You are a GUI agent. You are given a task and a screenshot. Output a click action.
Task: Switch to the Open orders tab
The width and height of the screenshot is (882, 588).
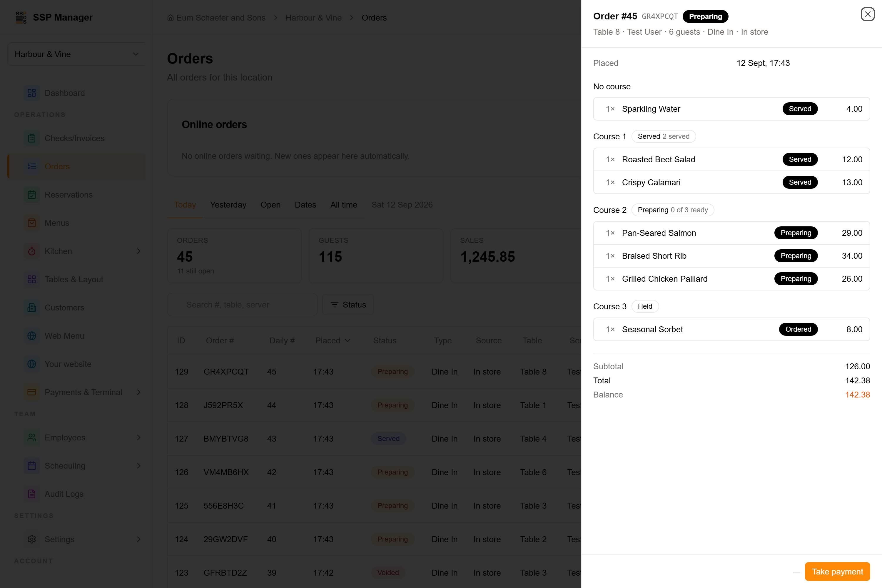[x=270, y=205]
